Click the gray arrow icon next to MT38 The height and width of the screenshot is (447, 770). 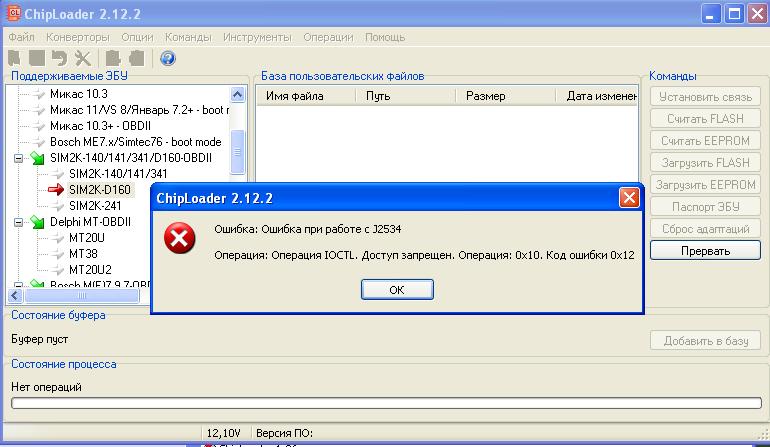[x=57, y=254]
